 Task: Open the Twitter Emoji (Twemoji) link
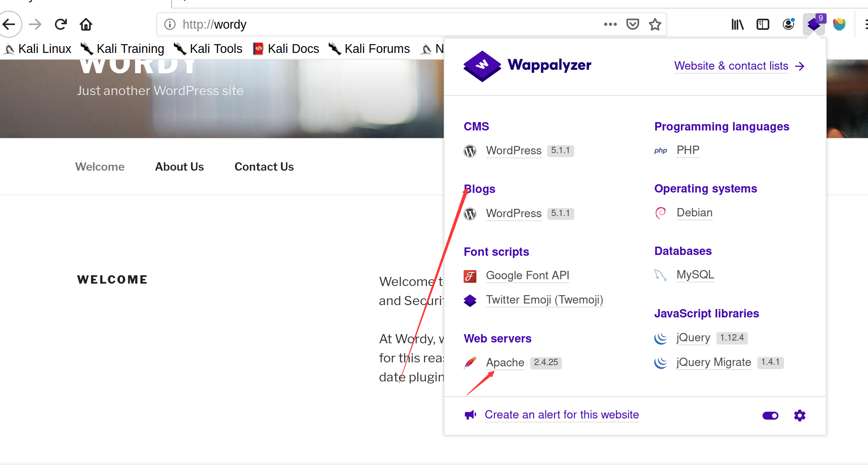point(545,300)
